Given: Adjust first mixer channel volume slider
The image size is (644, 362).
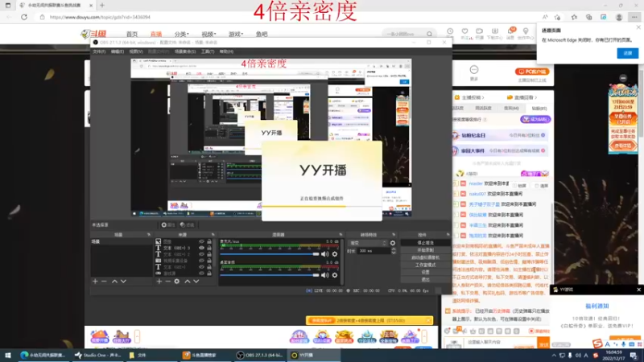Looking at the screenshot, I should coord(270,254).
